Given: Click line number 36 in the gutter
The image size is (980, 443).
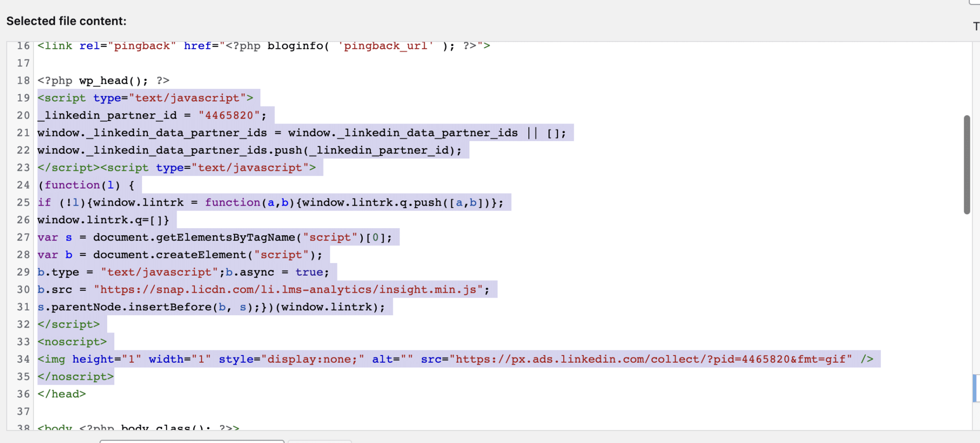Looking at the screenshot, I should pyautogui.click(x=23, y=394).
